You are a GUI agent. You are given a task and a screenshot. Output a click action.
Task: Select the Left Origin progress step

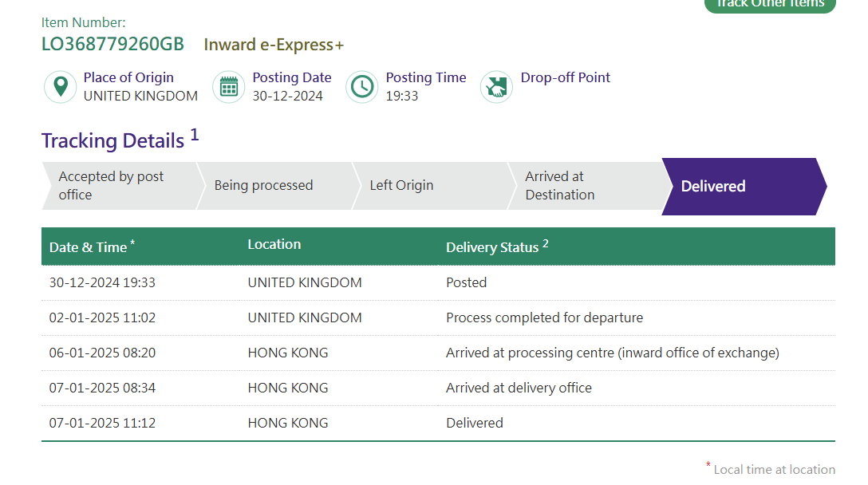tap(430, 186)
